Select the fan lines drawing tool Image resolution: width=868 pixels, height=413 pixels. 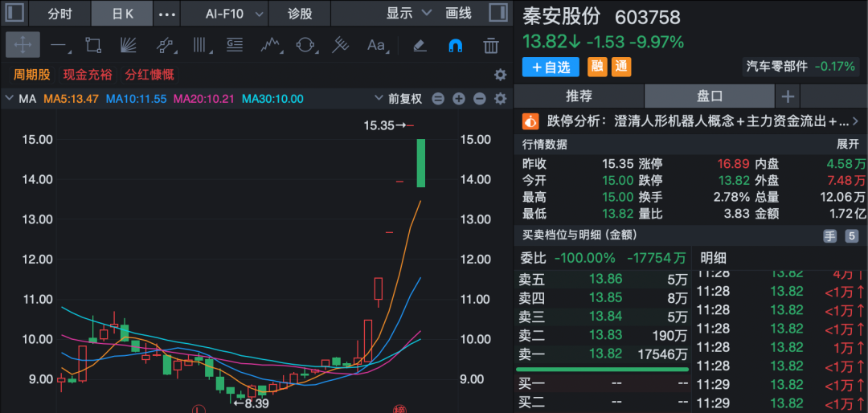tap(129, 45)
